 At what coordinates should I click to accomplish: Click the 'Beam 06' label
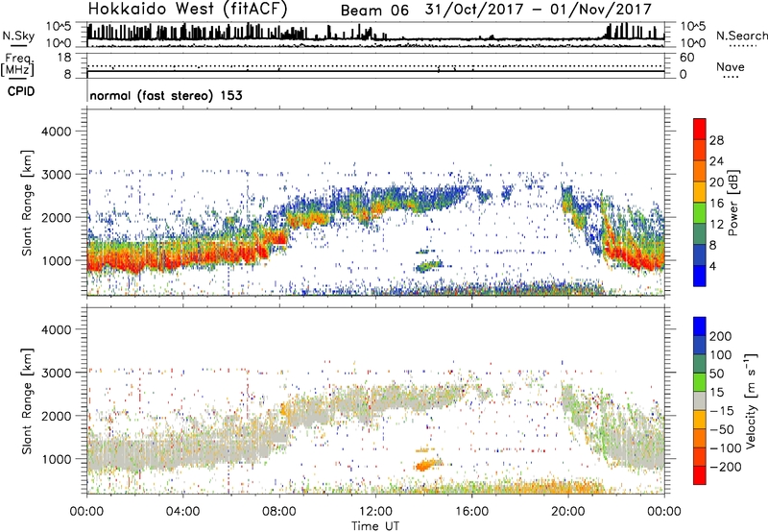tap(374, 11)
